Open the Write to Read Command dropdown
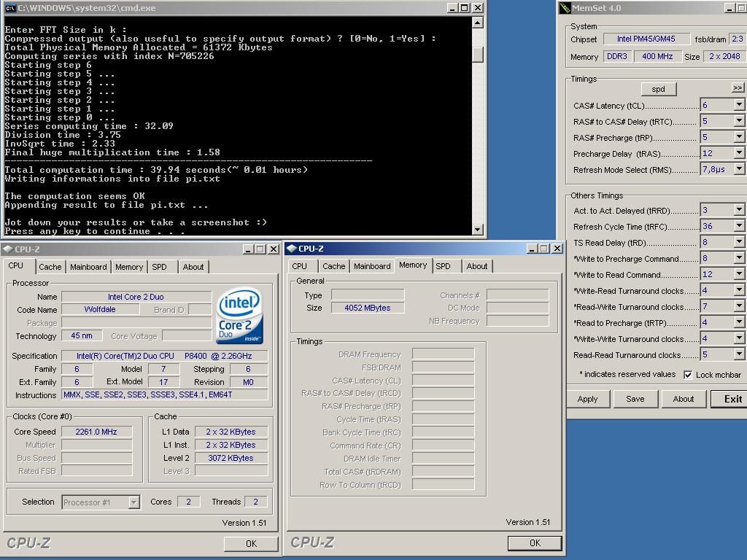This screenshot has height=560, width=747. (x=739, y=274)
